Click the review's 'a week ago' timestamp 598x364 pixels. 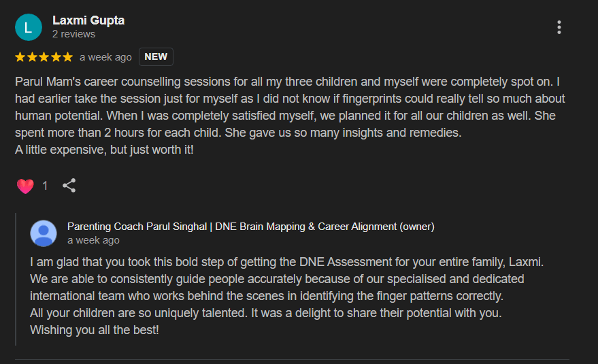tap(105, 57)
